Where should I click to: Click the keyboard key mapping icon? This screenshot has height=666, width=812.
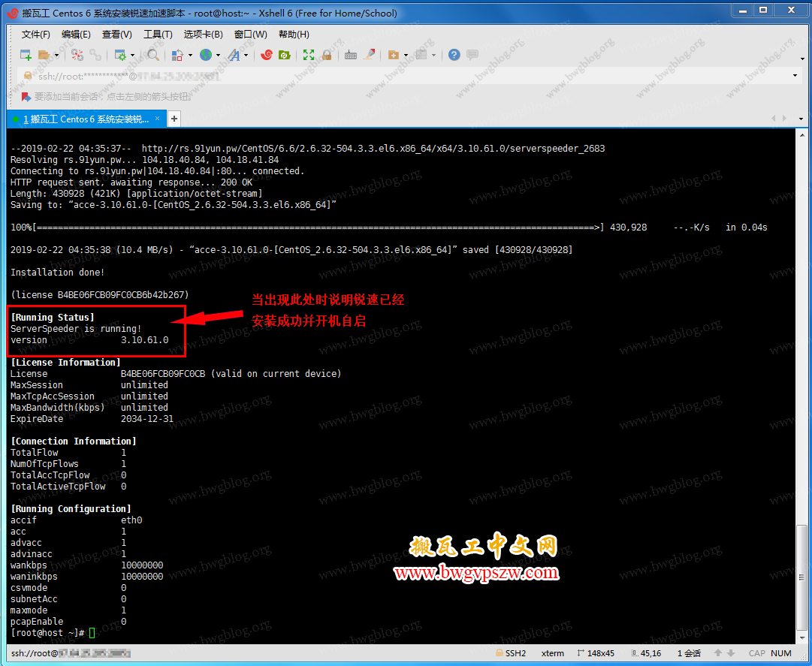click(x=351, y=55)
